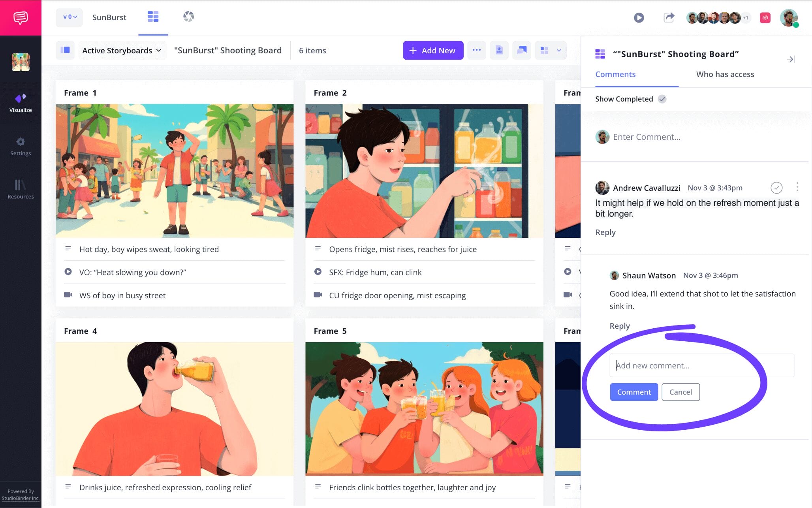Switch to the Who has access tab
The height and width of the screenshot is (508, 812).
[725, 74]
